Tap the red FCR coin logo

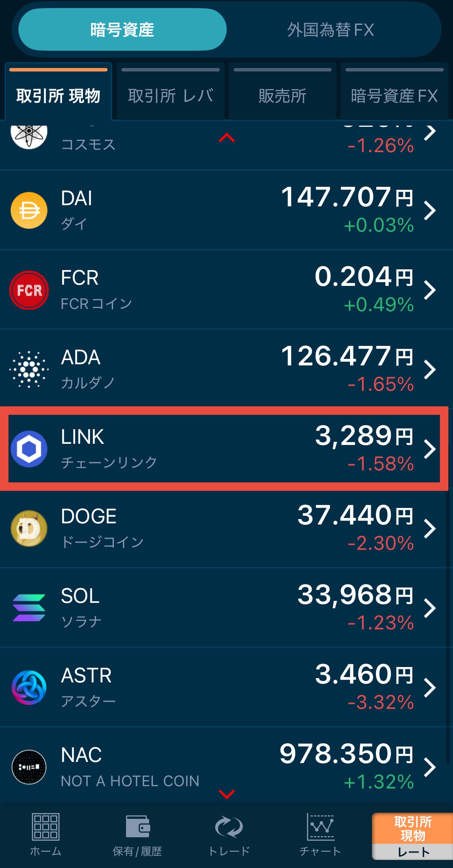tap(29, 290)
